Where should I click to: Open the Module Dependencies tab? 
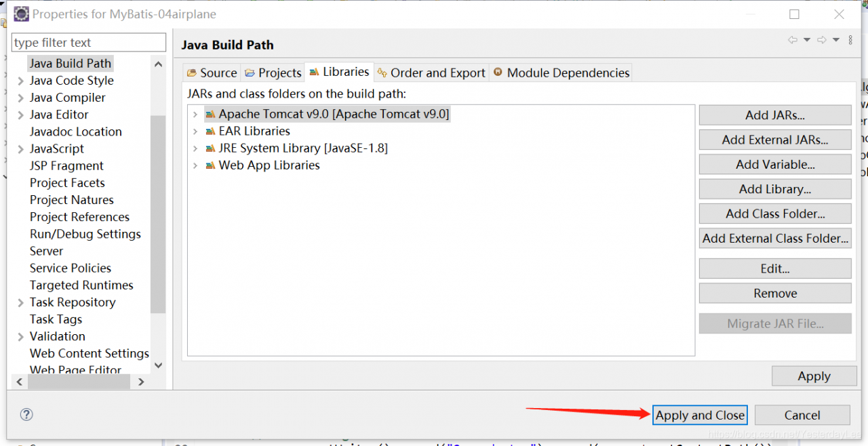tap(561, 73)
